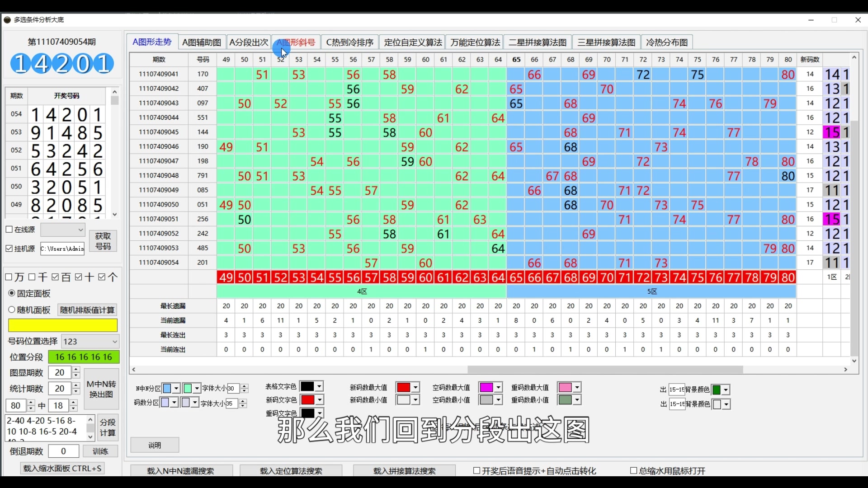Select the 随机面板 radio button
Viewport: 868px width, 488px height.
point(12,310)
